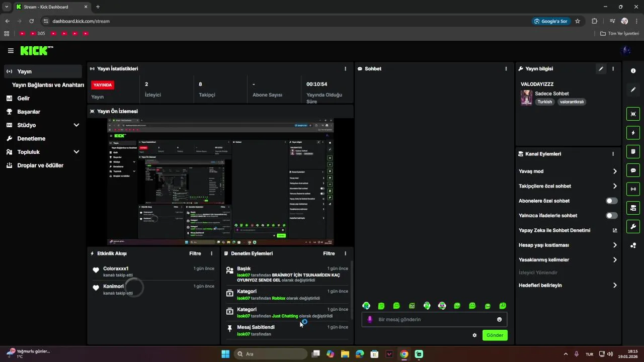Open Denetim Eylemleri three-dot options
644x362 pixels.
pyautogui.click(x=345, y=254)
